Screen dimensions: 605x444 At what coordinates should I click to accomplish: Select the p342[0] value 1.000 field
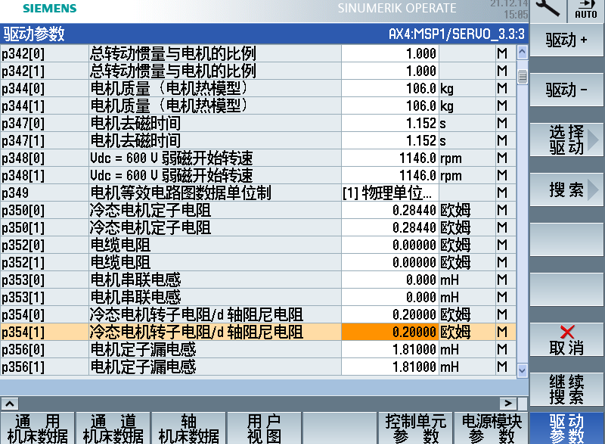[x=390, y=53]
